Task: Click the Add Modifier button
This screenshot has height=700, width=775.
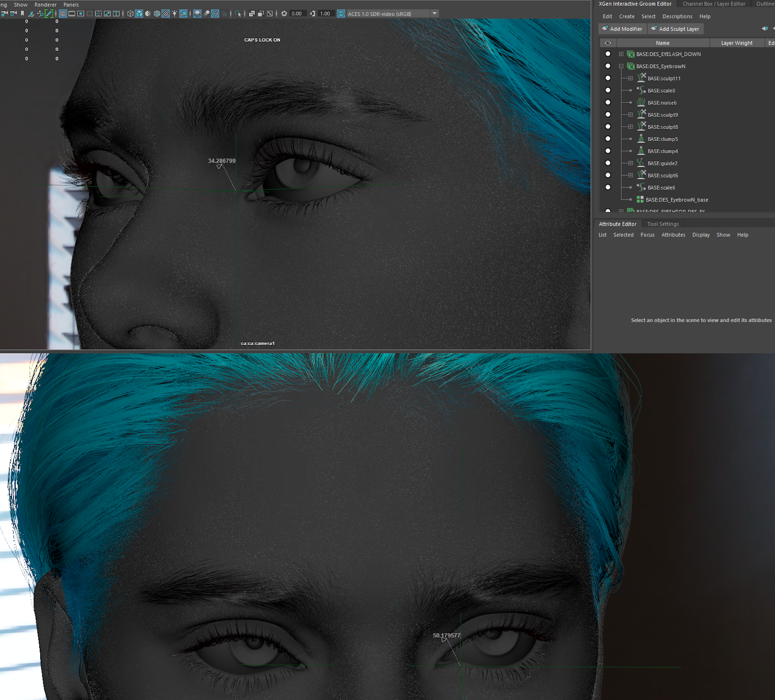Action: [621, 29]
